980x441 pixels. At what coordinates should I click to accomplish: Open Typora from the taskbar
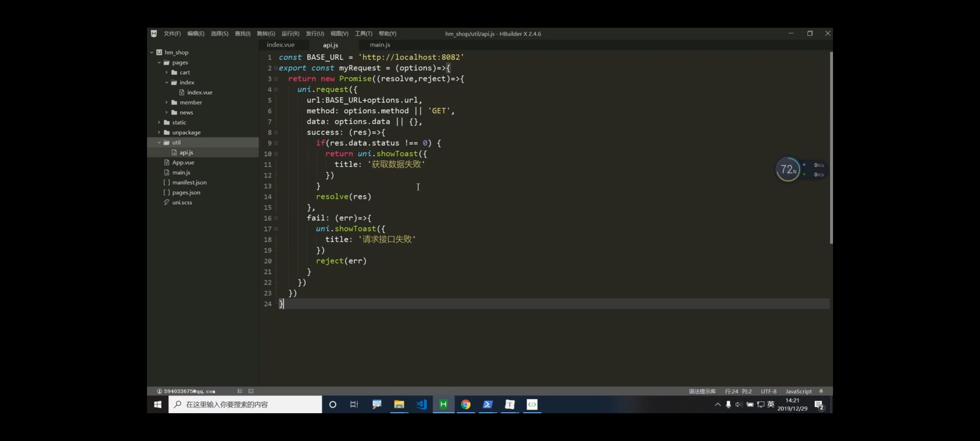[x=510, y=404]
